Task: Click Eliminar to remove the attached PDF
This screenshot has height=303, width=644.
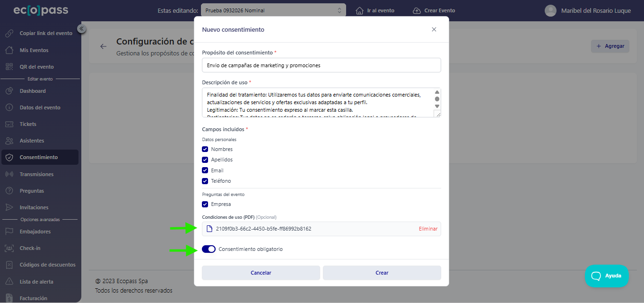Action: (x=428, y=229)
